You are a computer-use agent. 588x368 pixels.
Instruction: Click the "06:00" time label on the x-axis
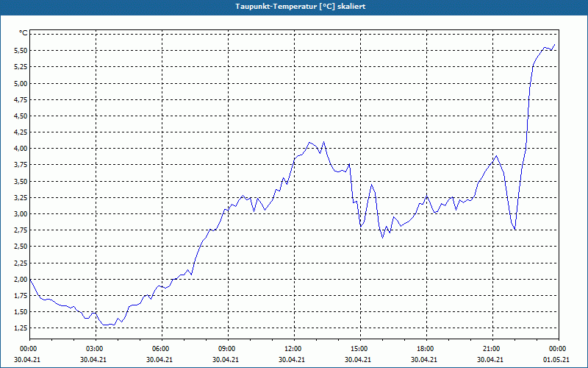pos(162,349)
